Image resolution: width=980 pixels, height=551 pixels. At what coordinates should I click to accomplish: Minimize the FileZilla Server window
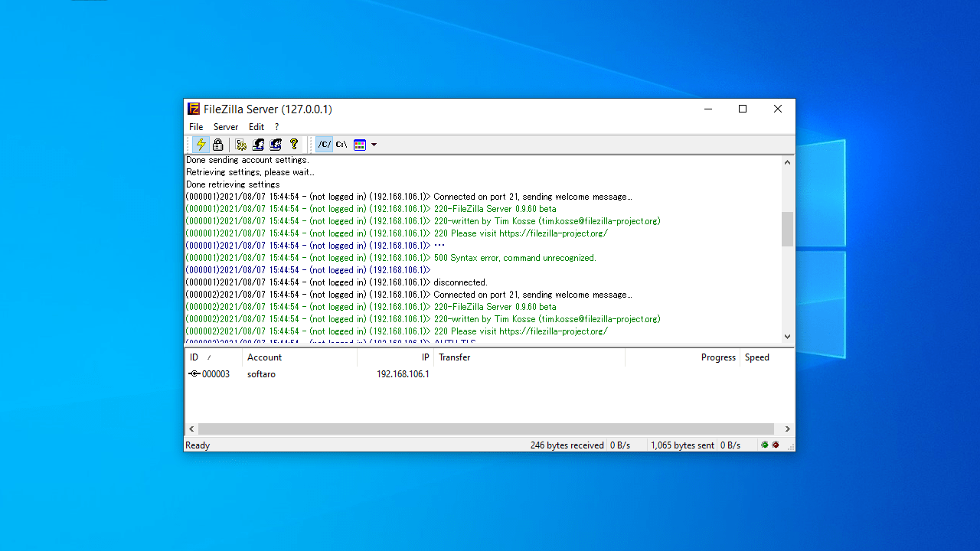[x=707, y=109]
